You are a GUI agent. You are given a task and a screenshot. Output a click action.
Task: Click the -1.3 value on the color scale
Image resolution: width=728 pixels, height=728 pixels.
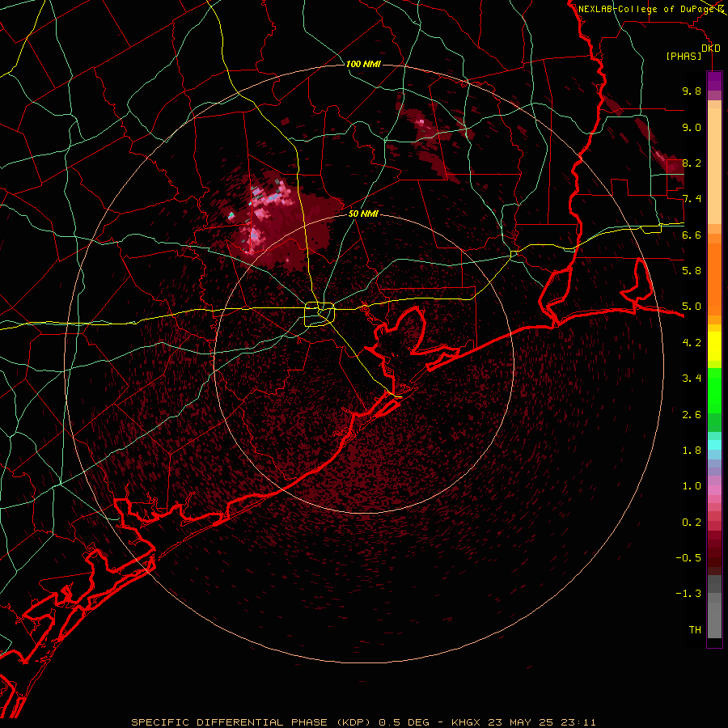pyautogui.click(x=688, y=594)
